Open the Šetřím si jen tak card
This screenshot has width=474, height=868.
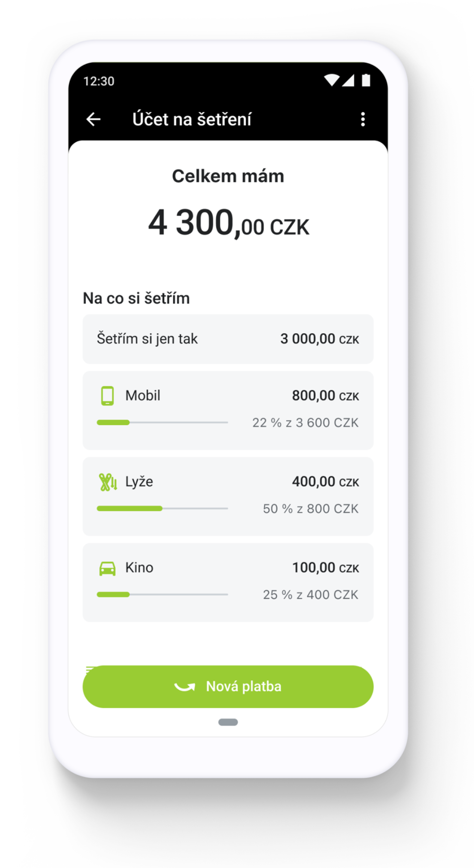(228, 339)
